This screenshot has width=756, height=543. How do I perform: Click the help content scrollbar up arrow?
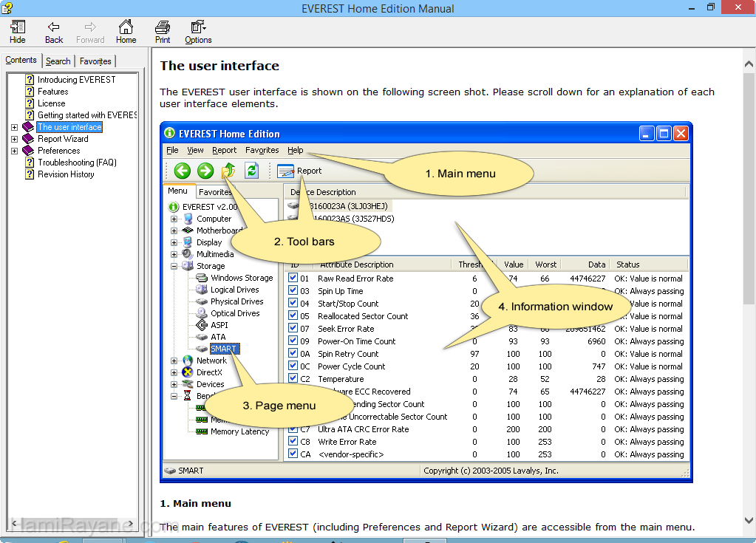pyautogui.click(x=749, y=64)
